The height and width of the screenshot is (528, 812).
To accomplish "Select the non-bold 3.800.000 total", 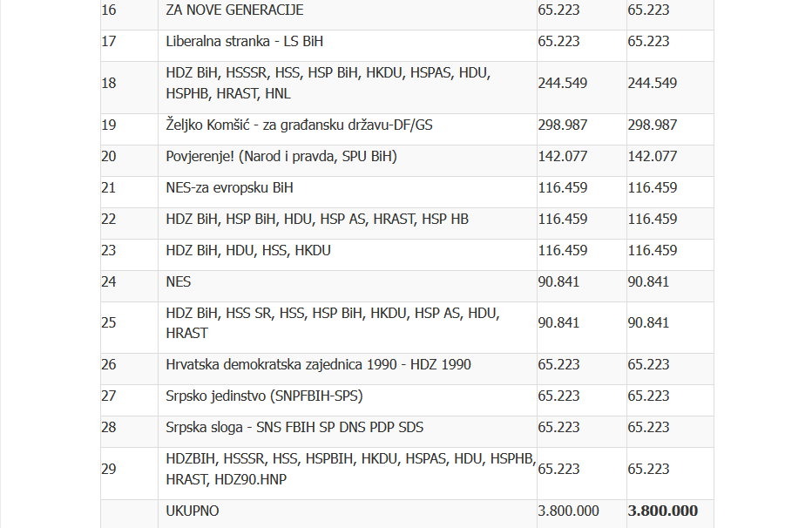I will click(568, 511).
